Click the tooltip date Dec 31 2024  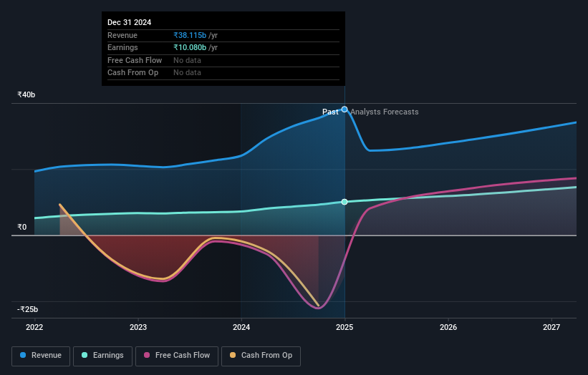click(x=130, y=22)
